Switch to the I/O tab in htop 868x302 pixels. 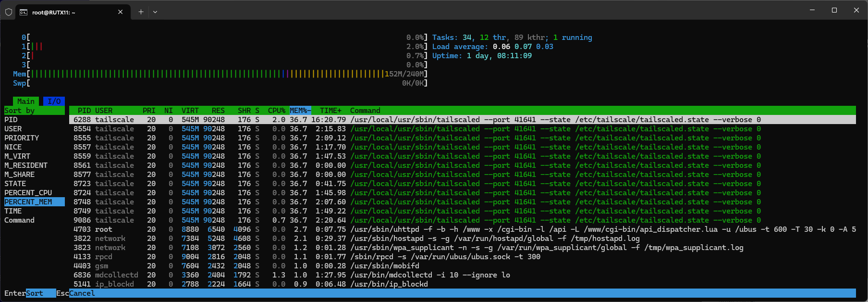click(54, 101)
